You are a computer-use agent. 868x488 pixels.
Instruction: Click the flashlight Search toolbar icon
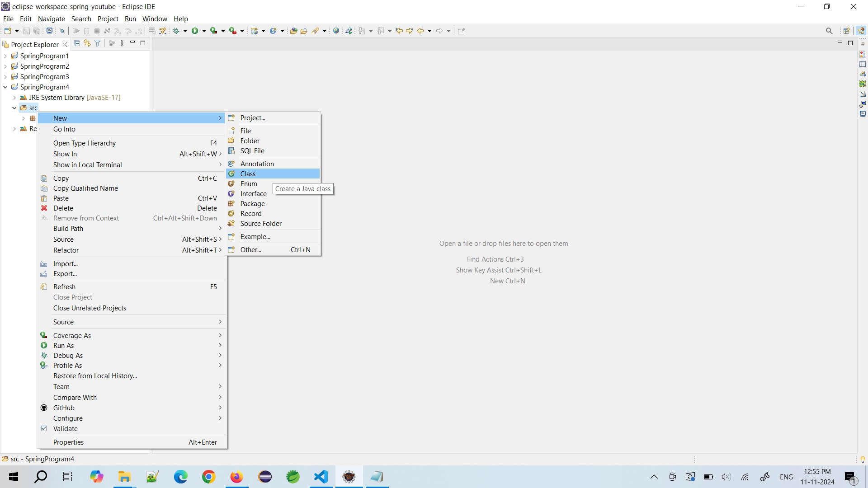[x=316, y=31]
